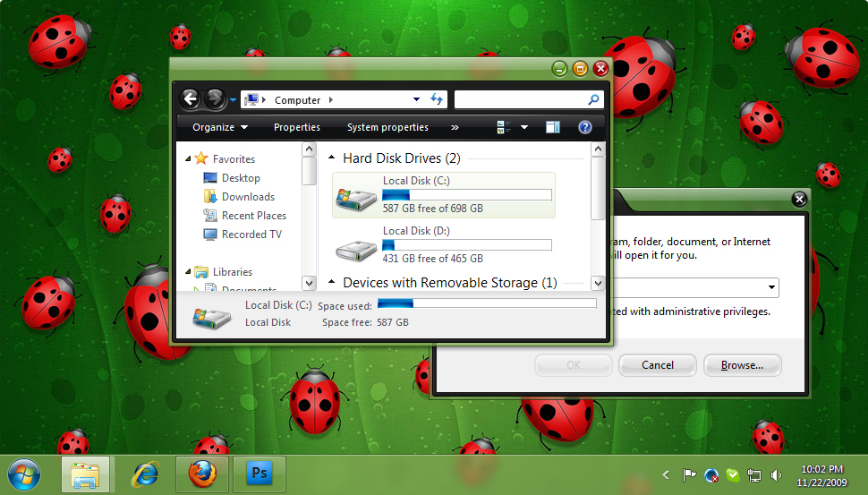Expand the view options dropdown arrow
868x495 pixels.
(524, 127)
